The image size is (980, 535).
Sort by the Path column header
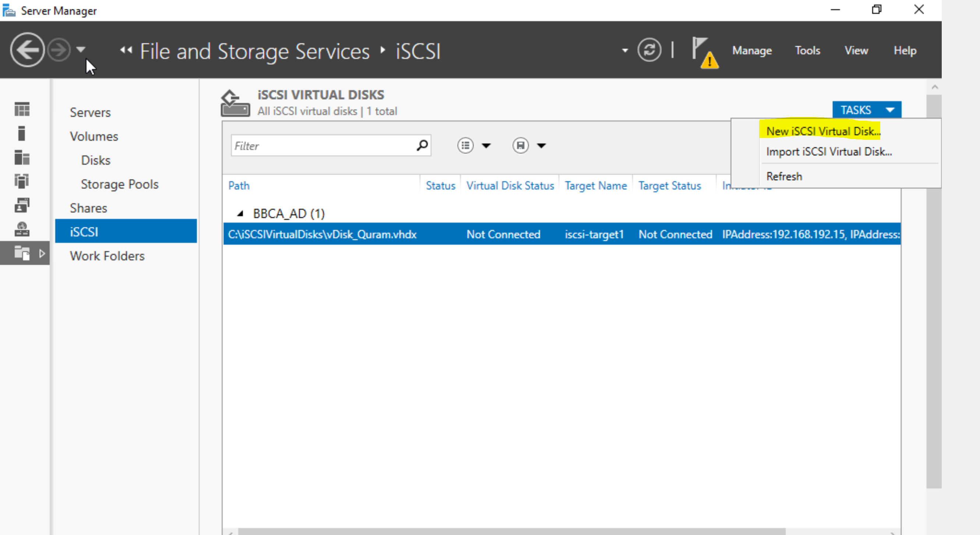(239, 186)
